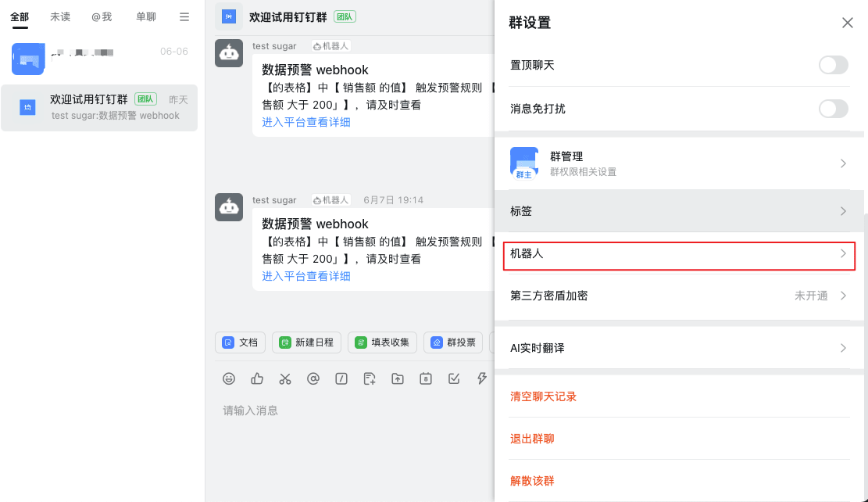Switch to the 单聊 tab

click(146, 17)
